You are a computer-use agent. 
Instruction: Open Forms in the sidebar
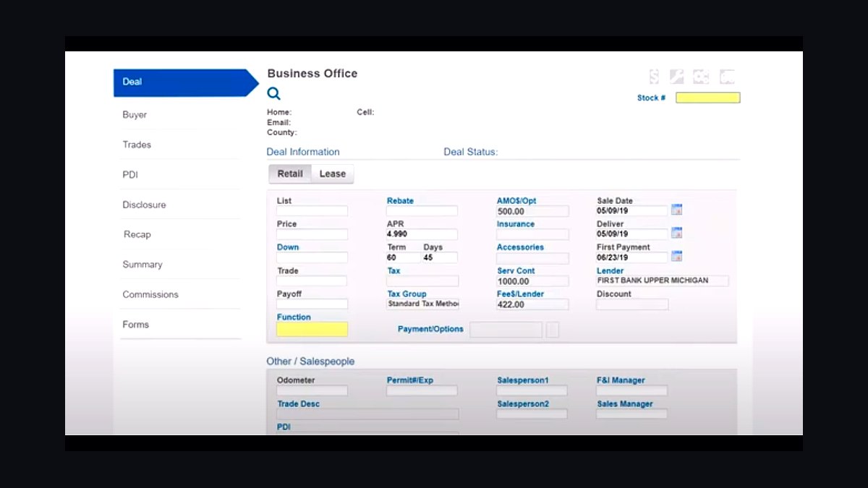136,325
